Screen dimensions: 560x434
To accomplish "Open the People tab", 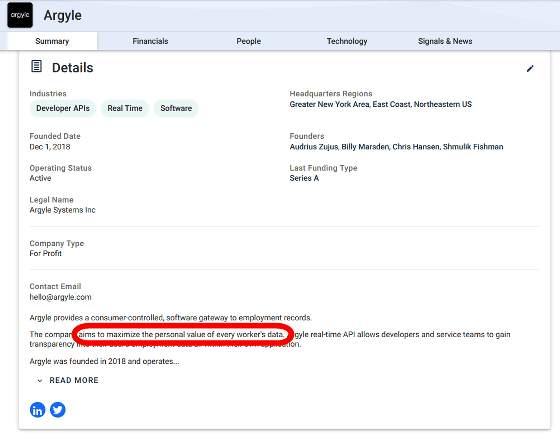I will click(x=249, y=41).
